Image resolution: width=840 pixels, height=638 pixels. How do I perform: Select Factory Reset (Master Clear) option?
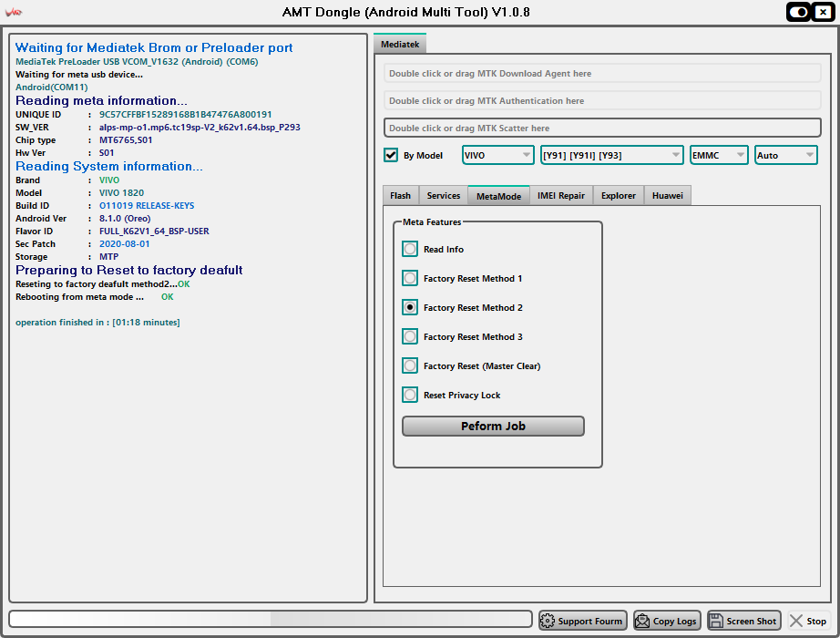pos(410,365)
